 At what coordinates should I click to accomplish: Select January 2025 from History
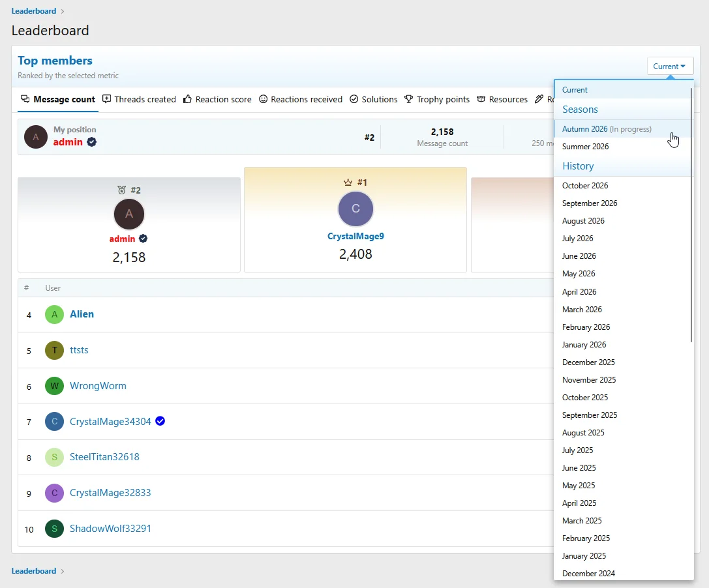tap(624, 556)
